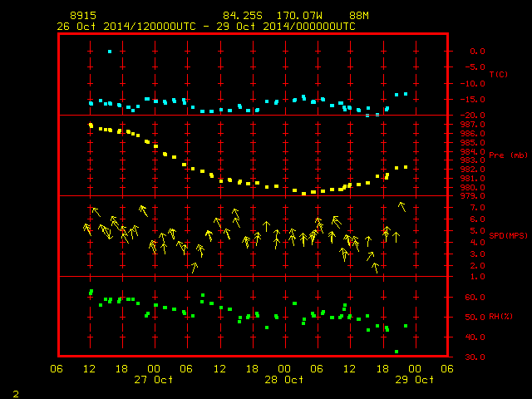Click the 7.0 wind speed tick label
This screenshot has width=532, height=399.
[x=477, y=208]
